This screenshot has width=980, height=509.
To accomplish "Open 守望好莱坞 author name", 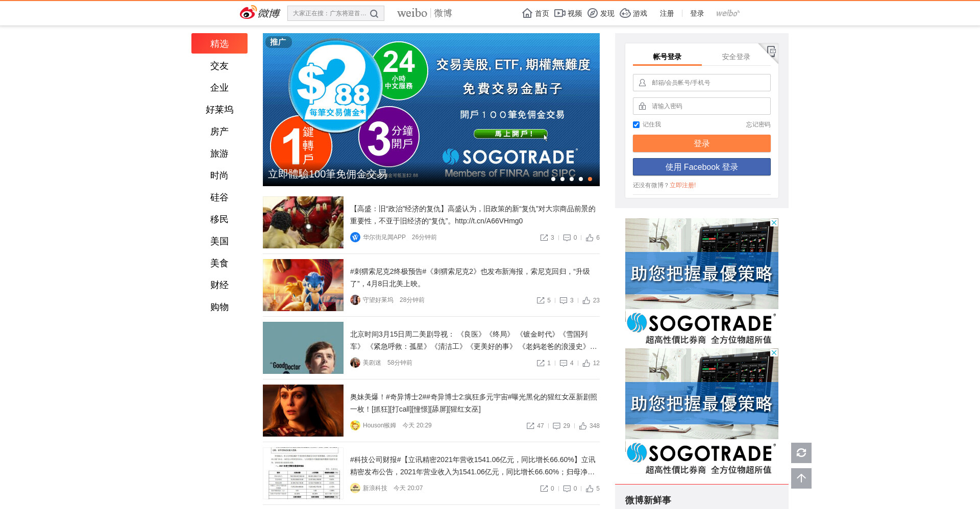I will click(378, 300).
